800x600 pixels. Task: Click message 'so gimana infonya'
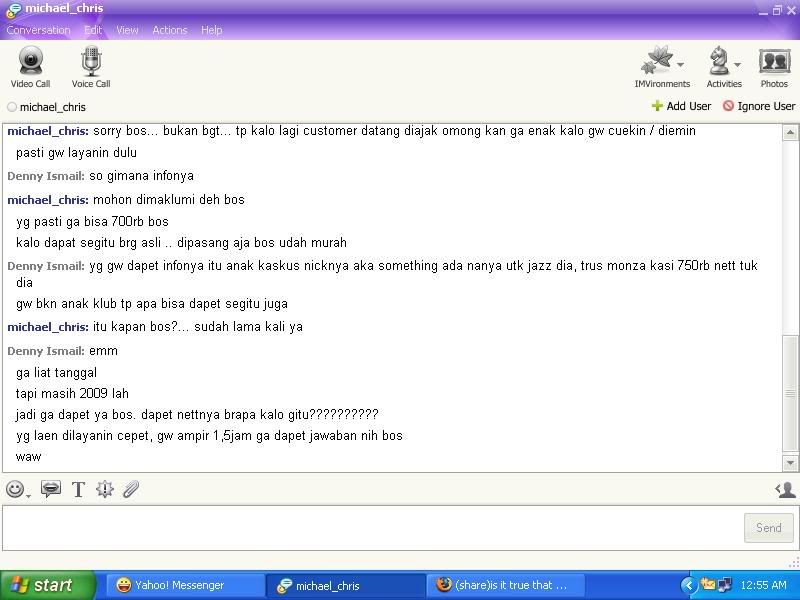141,176
